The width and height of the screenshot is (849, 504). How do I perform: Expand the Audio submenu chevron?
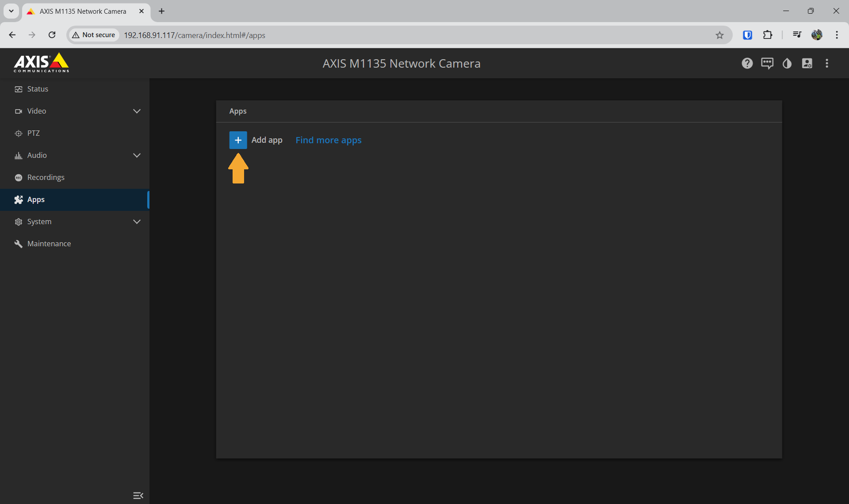coord(137,155)
